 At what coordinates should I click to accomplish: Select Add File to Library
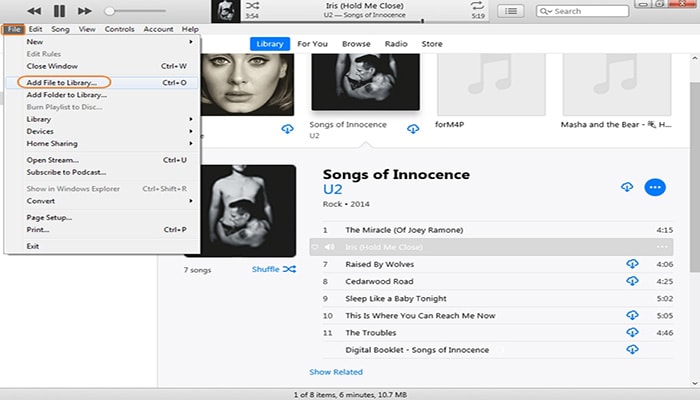[x=102, y=83]
